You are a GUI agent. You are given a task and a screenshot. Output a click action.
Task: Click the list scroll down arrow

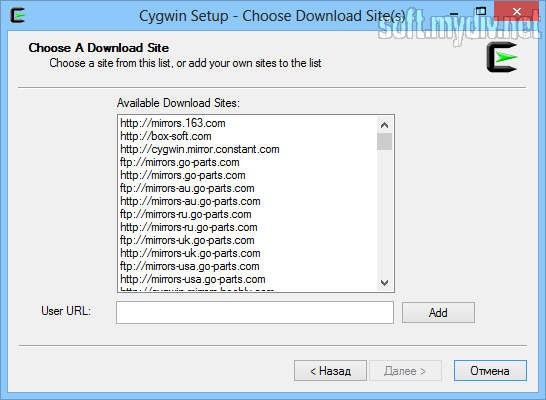[384, 283]
